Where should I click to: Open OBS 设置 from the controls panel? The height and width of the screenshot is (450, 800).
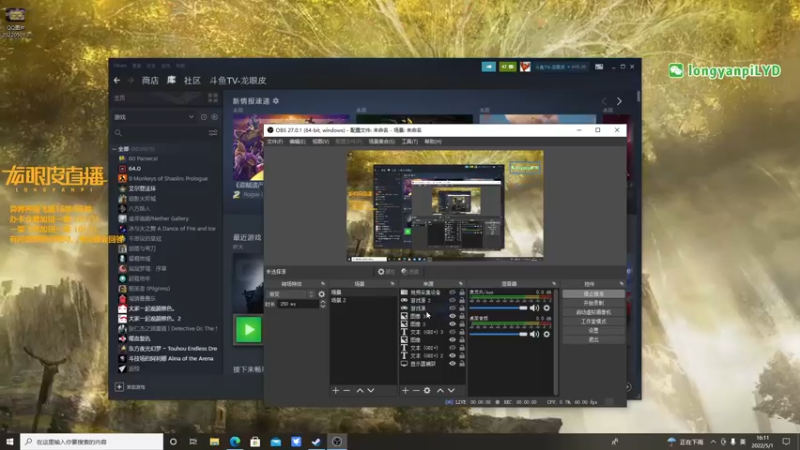[593, 331]
